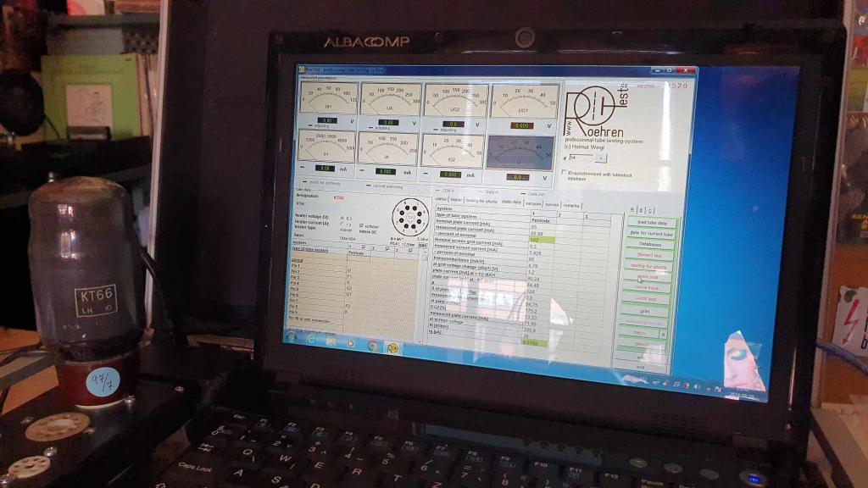Toggle the softstart checkbox
The image size is (868, 488).
point(362,226)
